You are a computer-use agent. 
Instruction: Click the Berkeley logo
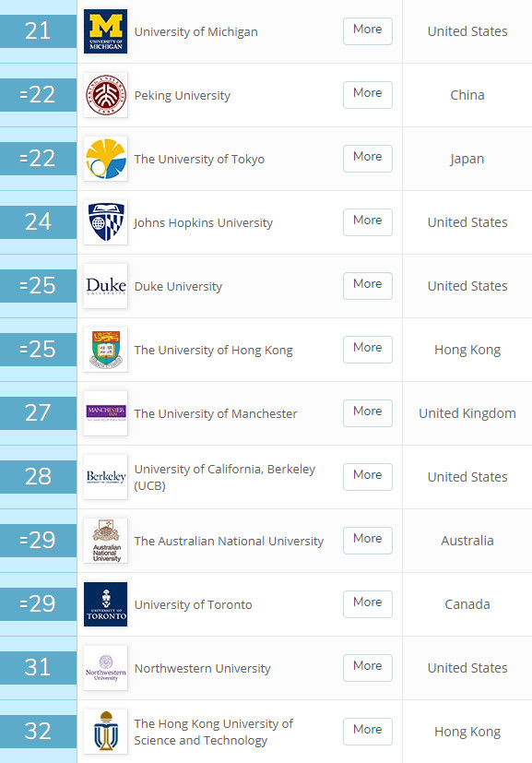105,477
